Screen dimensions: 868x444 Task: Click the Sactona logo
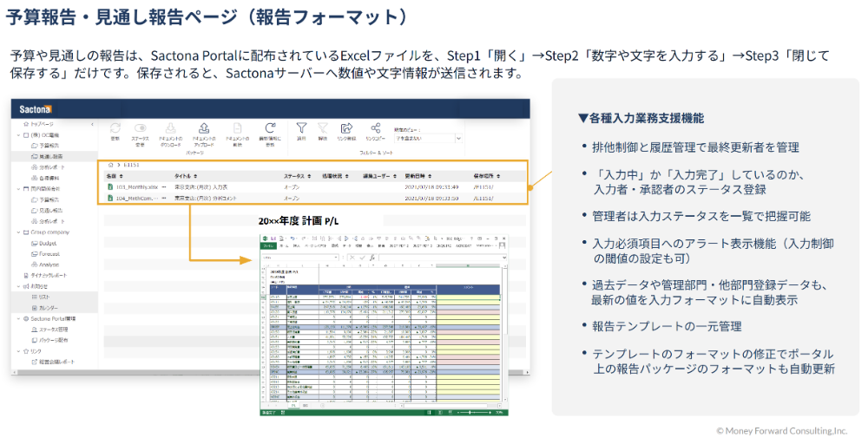coord(35,109)
